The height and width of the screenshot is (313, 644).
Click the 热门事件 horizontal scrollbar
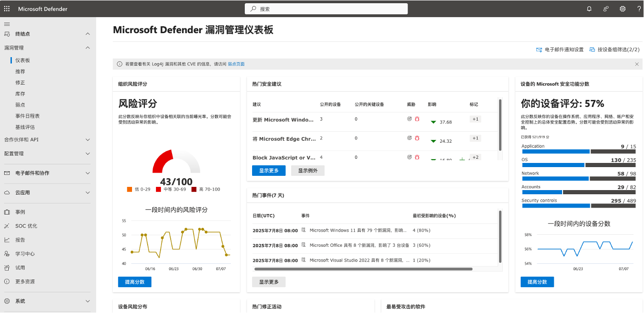click(x=363, y=269)
